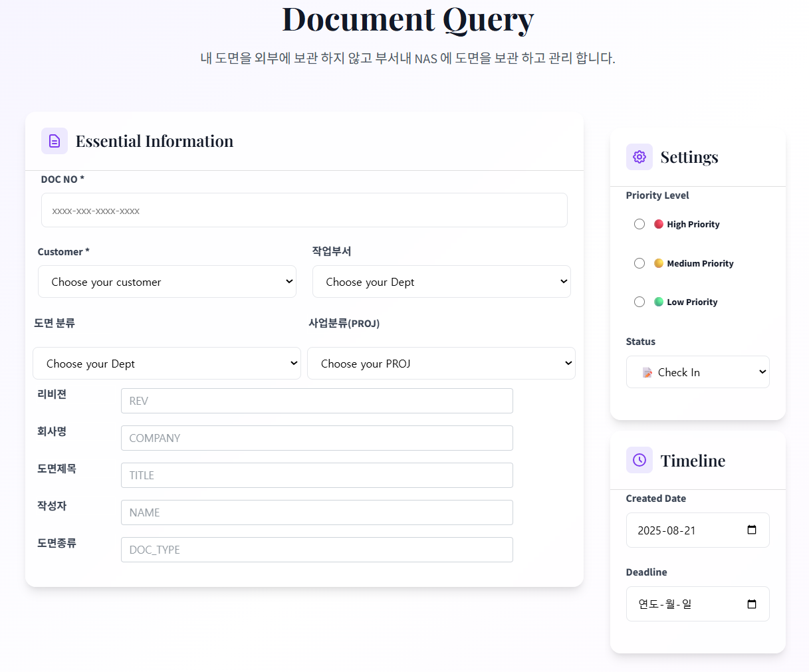The image size is (809, 672).
Task: Click the clock icon beside Timeline
Action: pyautogui.click(x=639, y=460)
